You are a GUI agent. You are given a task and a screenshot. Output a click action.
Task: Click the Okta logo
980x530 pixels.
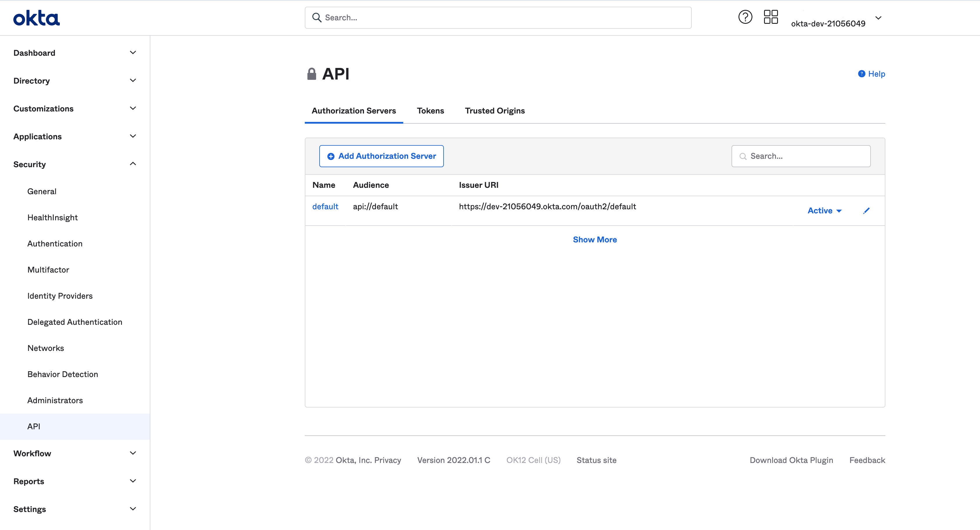coord(36,17)
